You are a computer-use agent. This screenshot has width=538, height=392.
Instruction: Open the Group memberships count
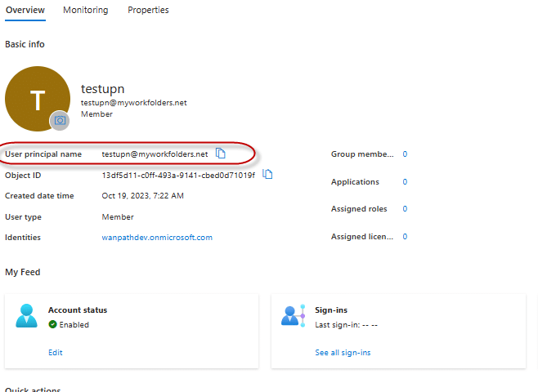[x=405, y=154]
